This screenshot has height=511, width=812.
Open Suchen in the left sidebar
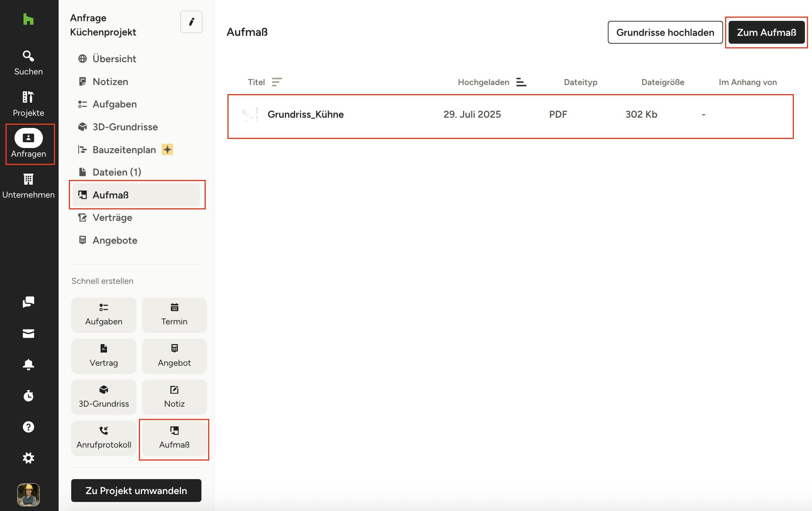(28, 63)
